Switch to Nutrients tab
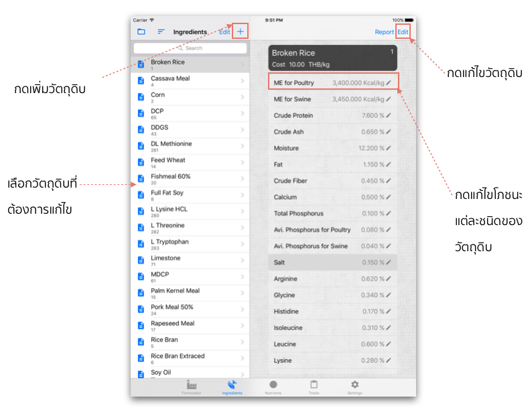The height and width of the screenshot is (410, 532). pos(273,387)
